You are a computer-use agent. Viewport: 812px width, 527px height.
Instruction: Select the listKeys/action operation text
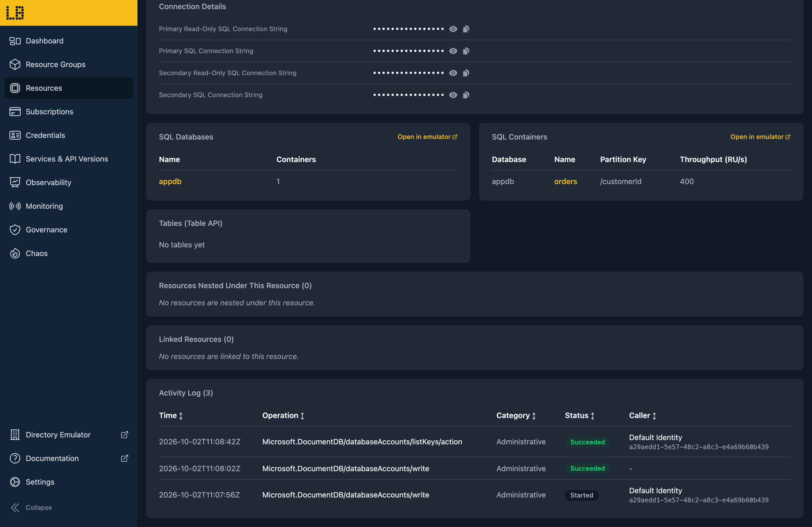pyautogui.click(x=362, y=442)
